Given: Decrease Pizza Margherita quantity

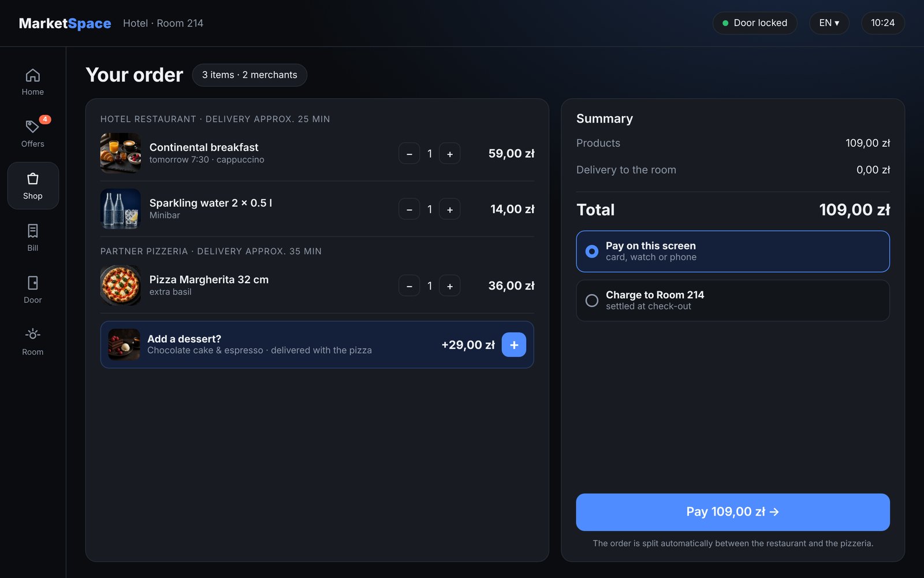Looking at the screenshot, I should [409, 286].
